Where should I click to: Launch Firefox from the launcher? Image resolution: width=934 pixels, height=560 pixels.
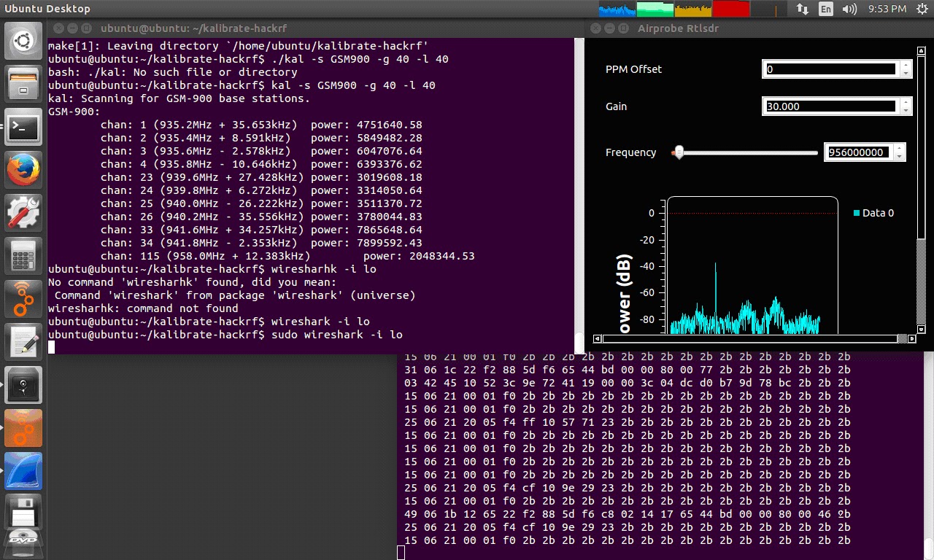pos(23,171)
